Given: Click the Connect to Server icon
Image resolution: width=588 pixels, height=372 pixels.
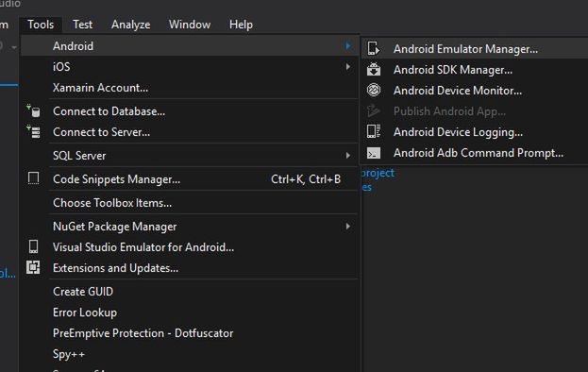Looking at the screenshot, I should pyautogui.click(x=33, y=131).
